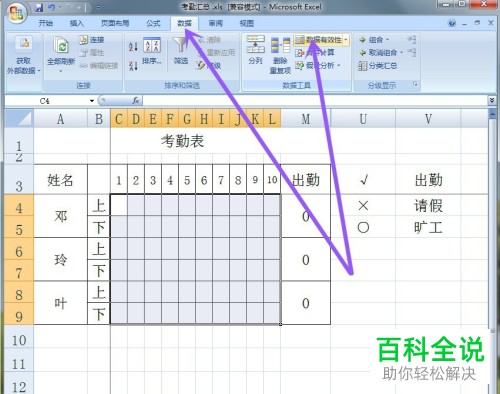Click the cell containing 叶
Viewport: 500px width, 394px height.
pos(60,303)
